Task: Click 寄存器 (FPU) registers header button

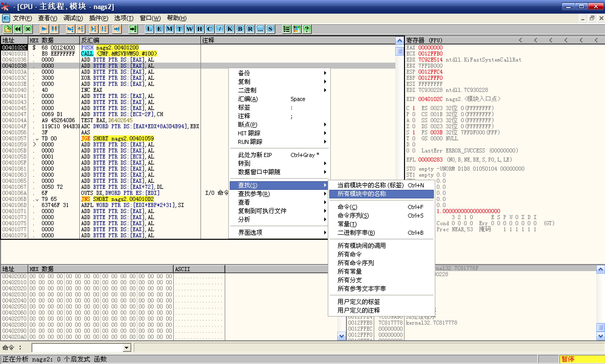Action: (x=424, y=40)
